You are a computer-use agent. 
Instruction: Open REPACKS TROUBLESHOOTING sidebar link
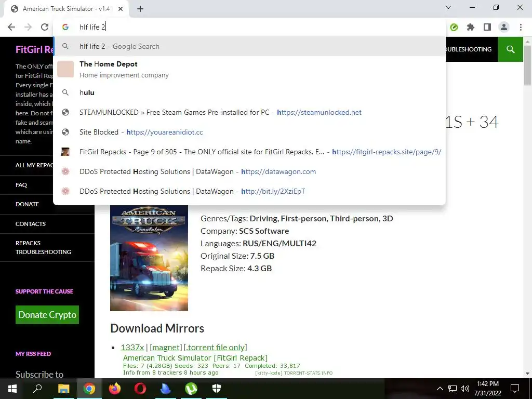(x=43, y=247)
